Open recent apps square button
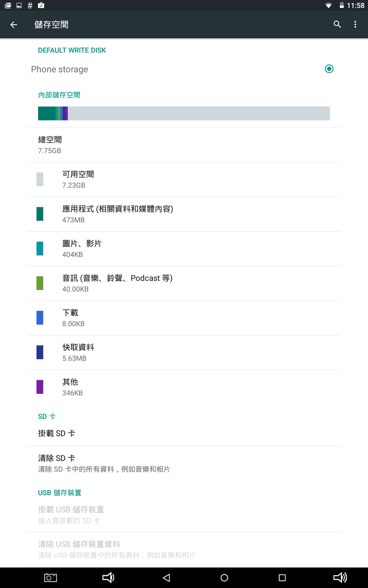This screenshot has height=588, width=368. pos(282,578)
